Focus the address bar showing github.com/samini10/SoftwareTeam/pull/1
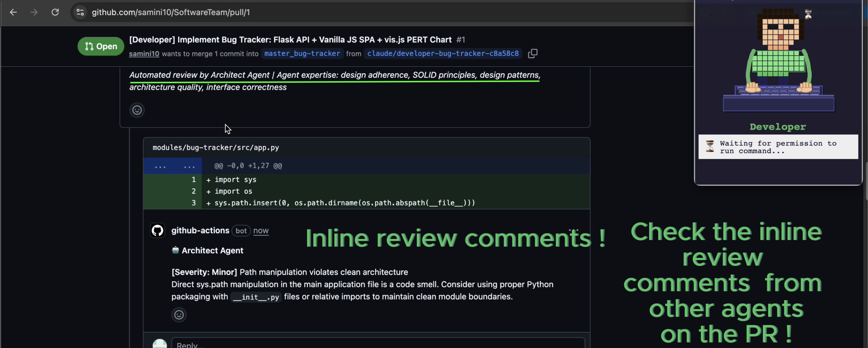 click(x=171, y=13)
